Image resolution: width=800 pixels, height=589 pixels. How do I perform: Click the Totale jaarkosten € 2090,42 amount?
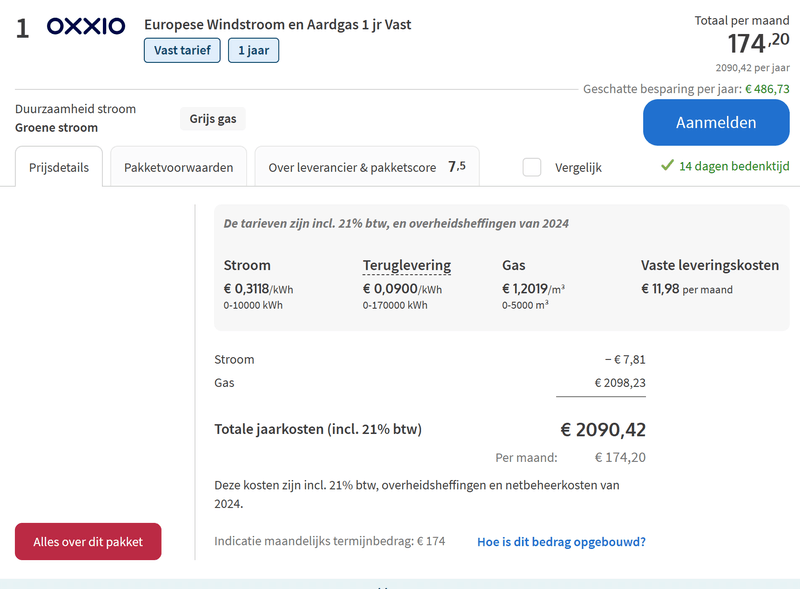coord(602,430)
